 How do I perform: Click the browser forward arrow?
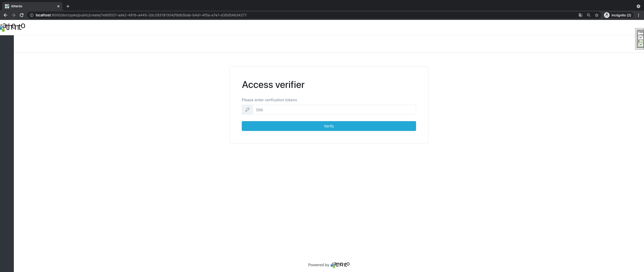[14, 15]
